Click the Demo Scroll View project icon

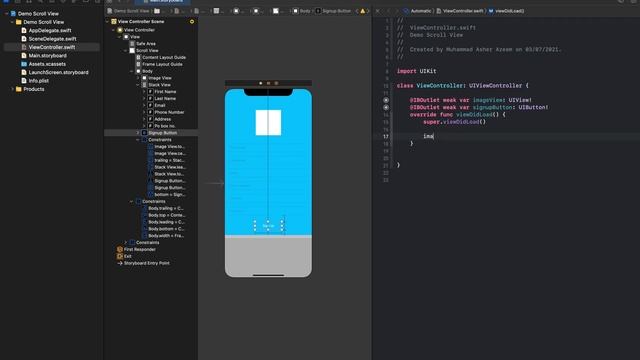coord(13,13)
